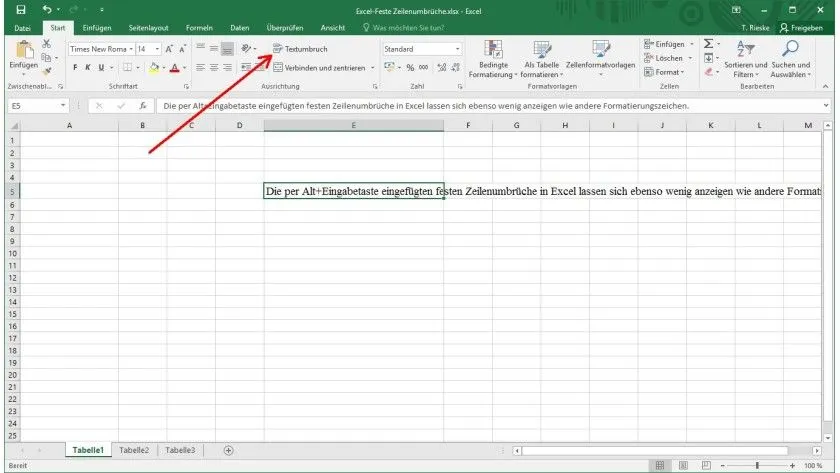The height and width of the screenshot is (473, 840).
Task: Switch to Page Layout view in status bar
Action: [x=683, y=466]
